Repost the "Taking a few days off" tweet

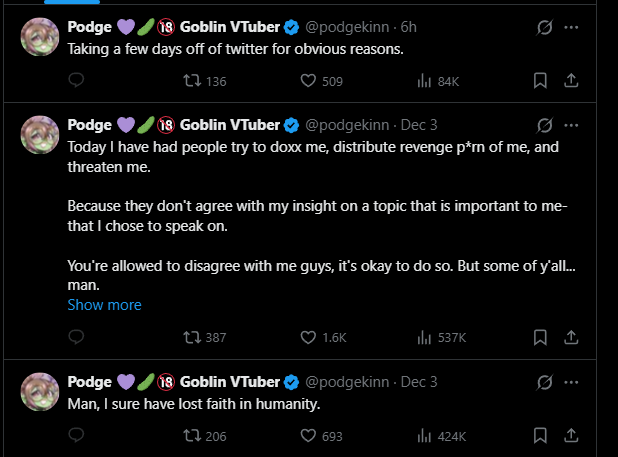click(192, 82)
